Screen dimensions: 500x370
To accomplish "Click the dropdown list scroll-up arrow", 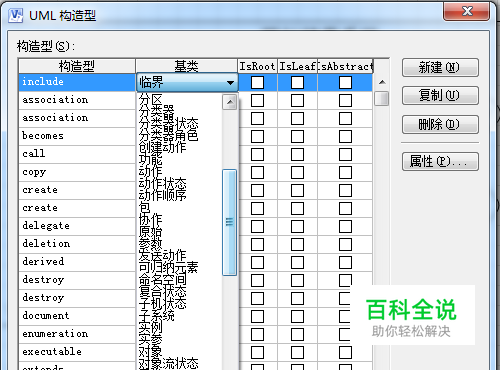I will pos(230,102).
